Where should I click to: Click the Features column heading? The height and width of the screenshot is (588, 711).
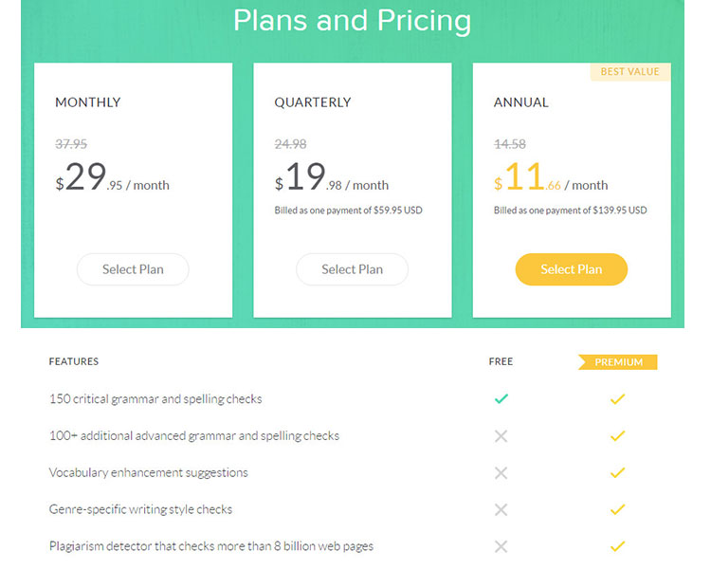[x=74, y=361]
